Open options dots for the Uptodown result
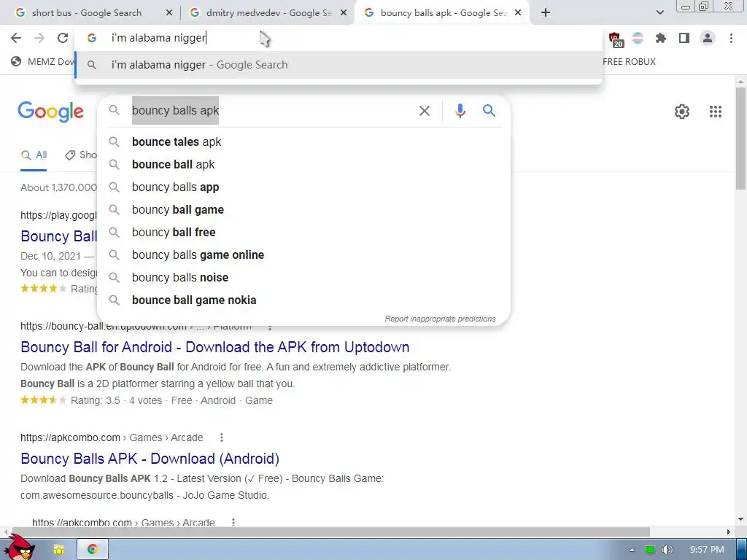 [270, 327]
